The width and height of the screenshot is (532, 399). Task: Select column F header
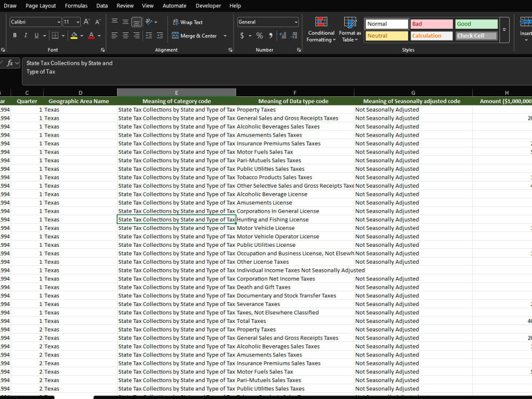(295, 93)
